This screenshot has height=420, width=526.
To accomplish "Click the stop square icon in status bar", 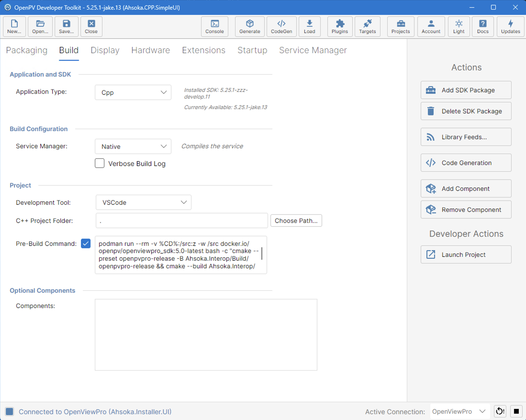I will 516,411.
